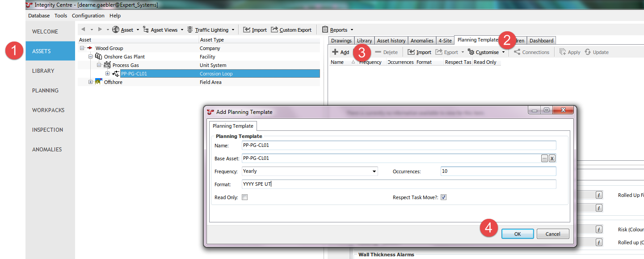This screenshot has width=644, height=259.
Task: Click in the Format text field
Action: coord(398,184)
